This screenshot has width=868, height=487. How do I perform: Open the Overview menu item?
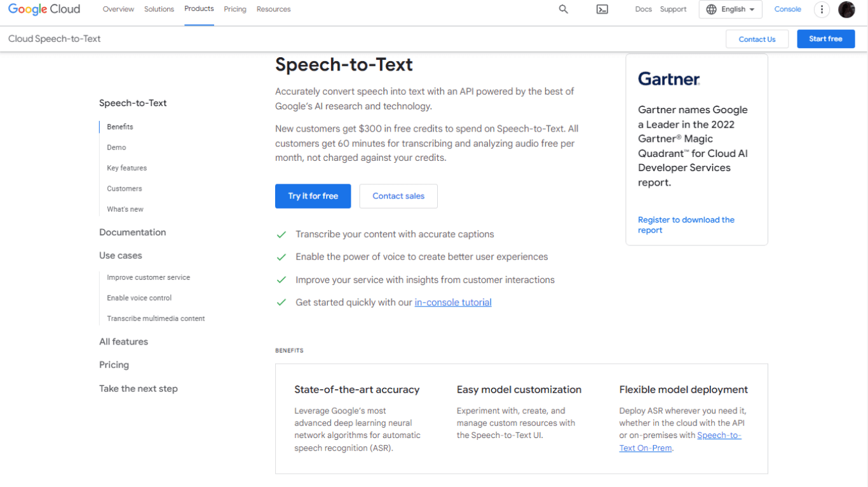(118, 10)
